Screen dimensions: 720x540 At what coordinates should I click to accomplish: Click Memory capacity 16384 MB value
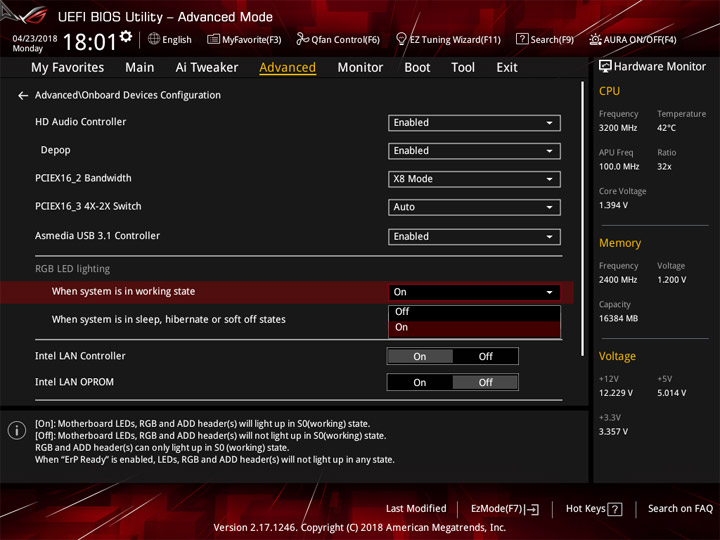pyautogui.click(x=618, y=319)
